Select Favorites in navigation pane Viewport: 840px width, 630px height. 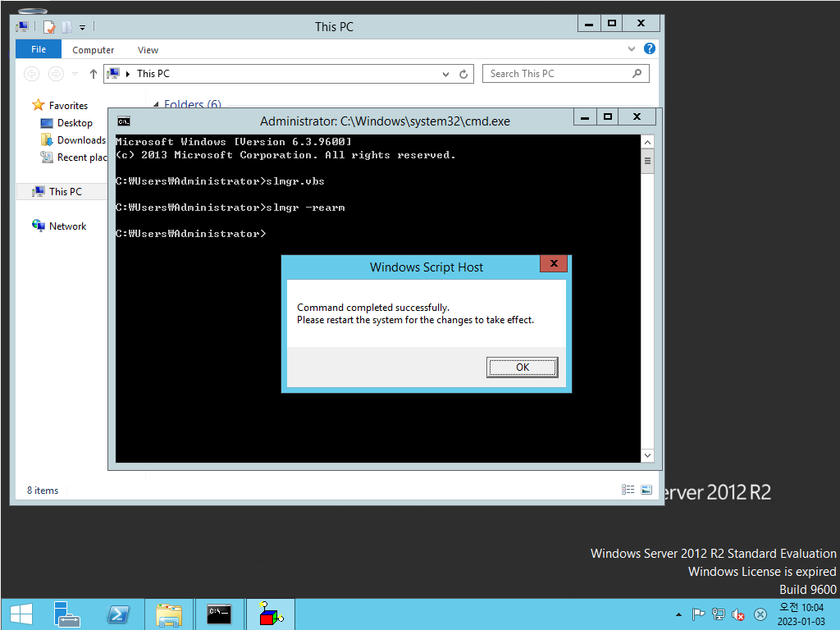coord(59,106)
